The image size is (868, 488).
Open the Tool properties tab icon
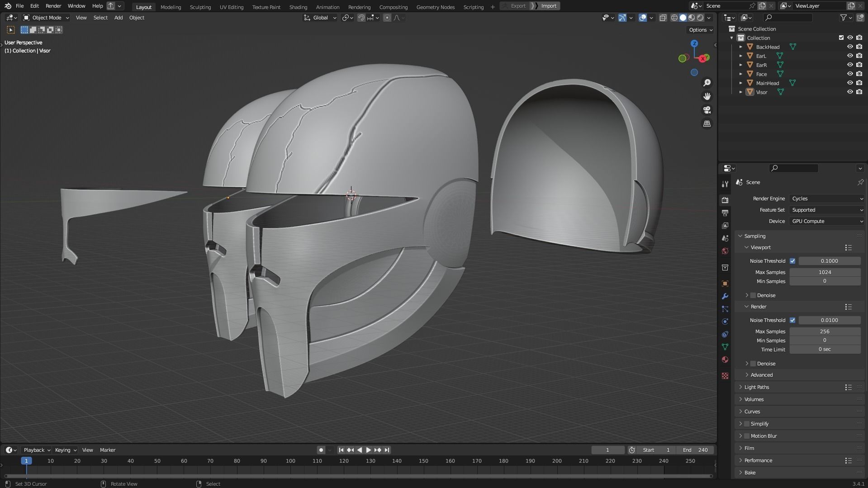point(725,184)
